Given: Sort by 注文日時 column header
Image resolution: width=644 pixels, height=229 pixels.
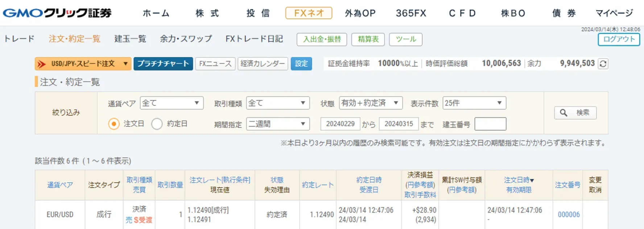Looking at the screenshot, I should tap(519, 180).
